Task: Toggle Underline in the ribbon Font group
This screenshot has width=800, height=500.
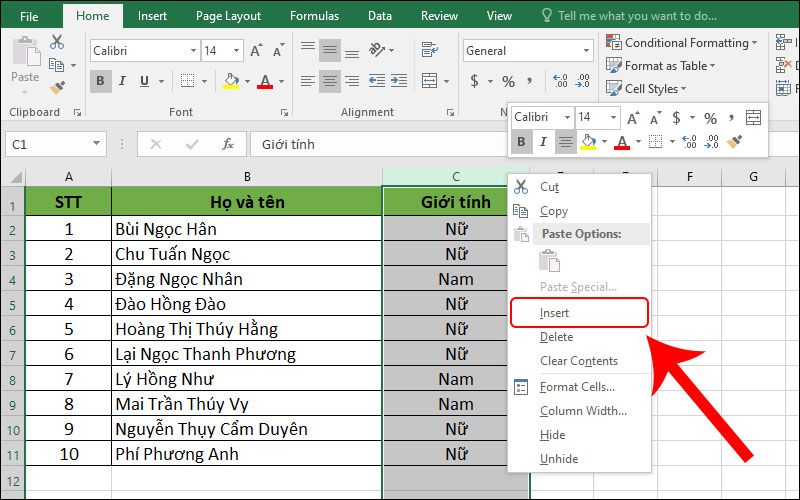Action: point(144,81)
